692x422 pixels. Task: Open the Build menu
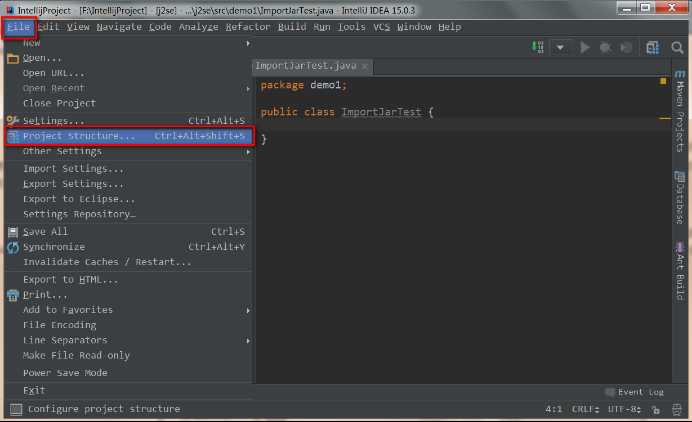(x=292, y=27)
